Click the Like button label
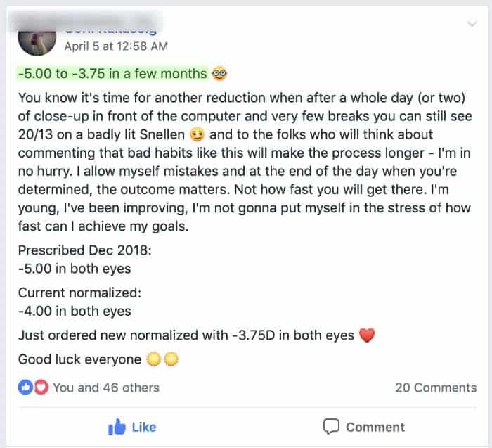Viewport: 492px width, 448px height. [x=144, y=427]
